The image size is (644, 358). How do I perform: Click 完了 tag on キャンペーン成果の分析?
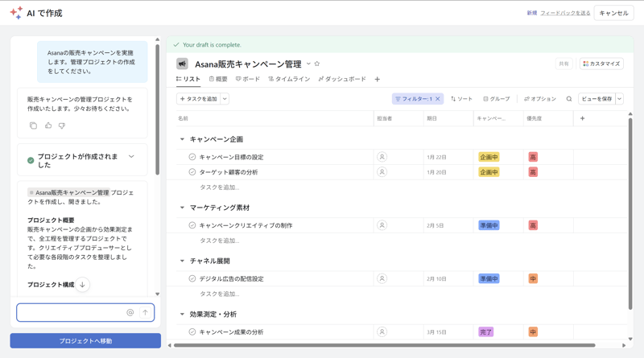click(x=486, y=331)
